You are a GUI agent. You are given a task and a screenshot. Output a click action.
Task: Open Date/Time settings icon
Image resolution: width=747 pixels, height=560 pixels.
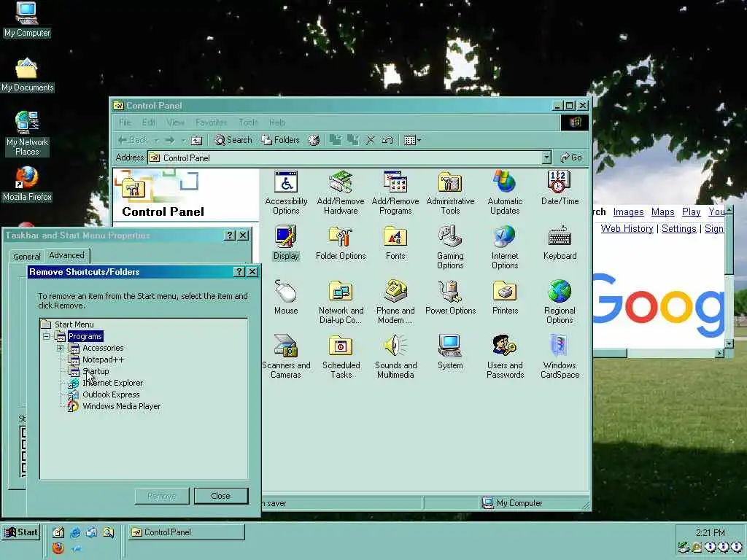[560, 187]
